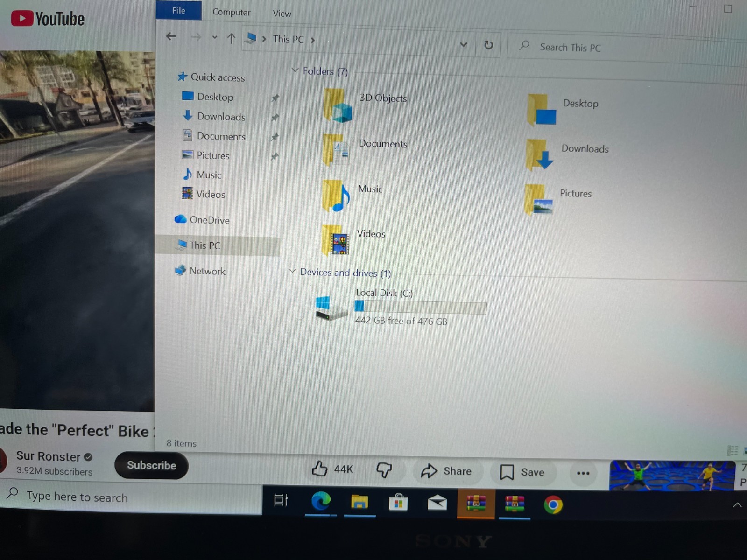Dislike the YouTube video
The image size is (747, 560).
coord(384,470)
